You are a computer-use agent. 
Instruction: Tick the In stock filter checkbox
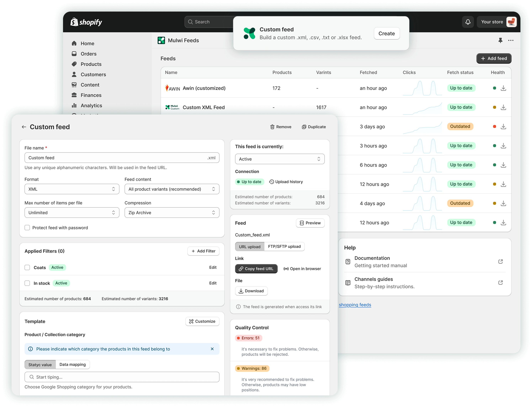27,283
